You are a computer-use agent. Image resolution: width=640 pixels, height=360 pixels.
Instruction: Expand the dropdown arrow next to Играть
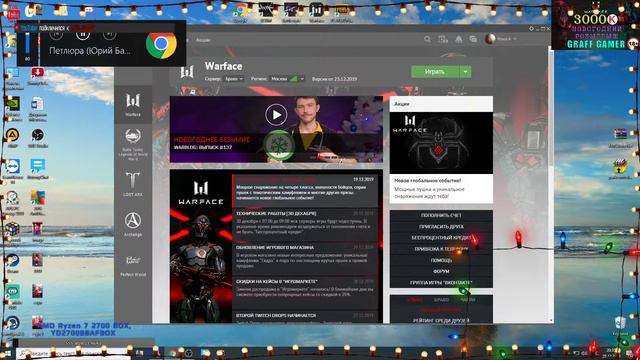click(466, 71)
